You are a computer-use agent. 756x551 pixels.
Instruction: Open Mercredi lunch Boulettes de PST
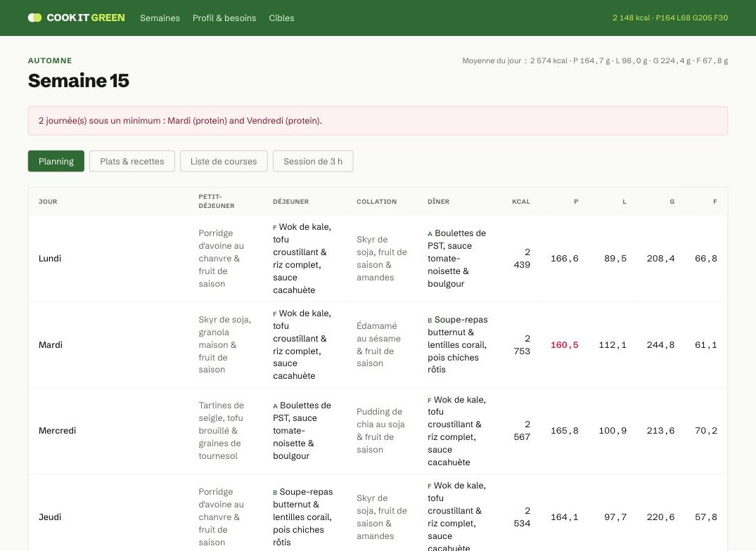(302, 431)
